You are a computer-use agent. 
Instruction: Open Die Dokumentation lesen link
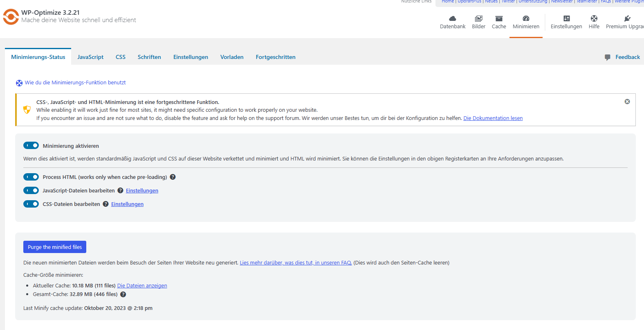(493, 118)
